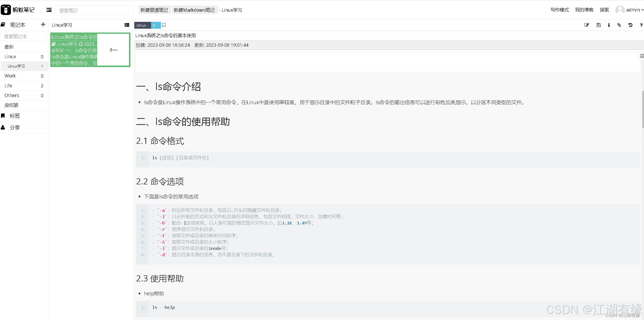Image resolution: width=644 pixels, height=320 pixels.
Task: Click the save floppy disk icon
Action: pos(599,25)
